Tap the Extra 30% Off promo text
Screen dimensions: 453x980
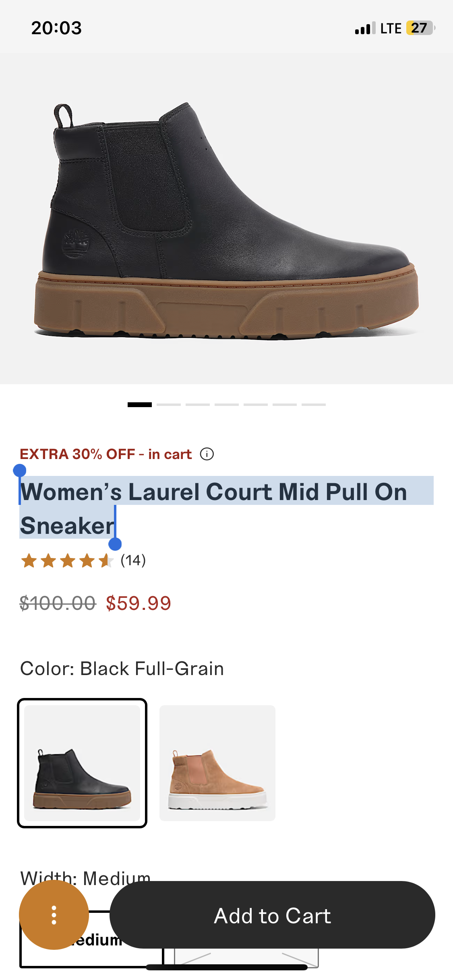[x=106, y=454]
